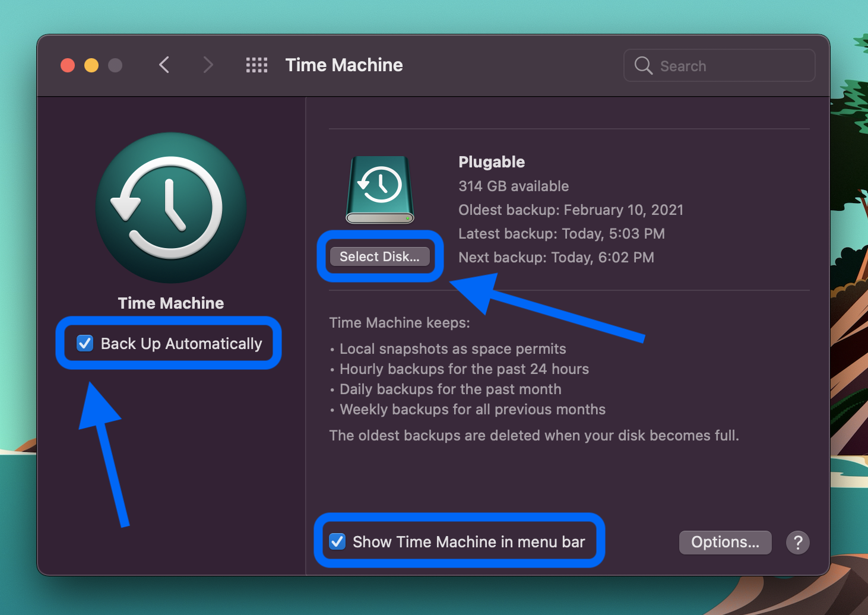Click the 314 GB available storage text
Image resolution: width=868 pixels, height=615 pixels.
tap(513, 186)
